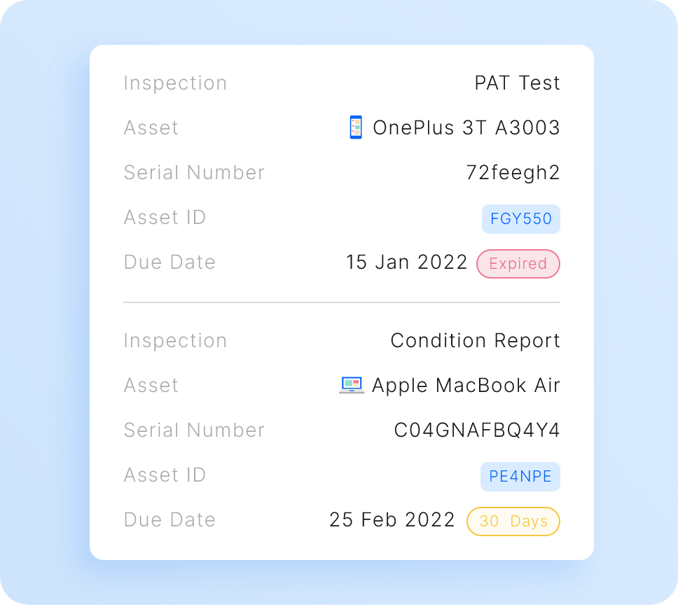Select the Condition Report inspection name
Viewport: 678px width, 616px height.
(x=476, y=341)
